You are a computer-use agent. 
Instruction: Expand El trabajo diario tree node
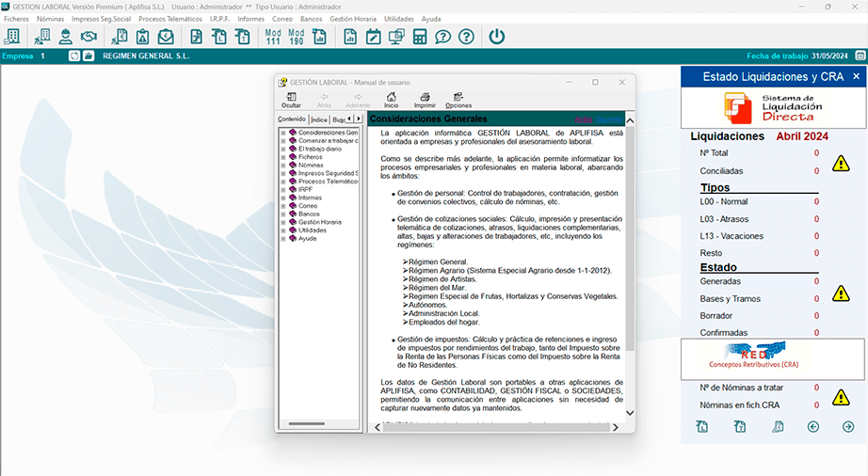pos(282,150)
